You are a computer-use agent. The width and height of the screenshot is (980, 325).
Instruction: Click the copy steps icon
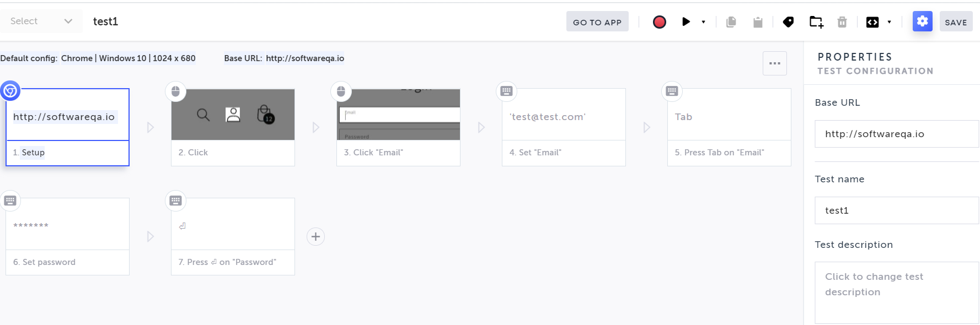(731, 22)
